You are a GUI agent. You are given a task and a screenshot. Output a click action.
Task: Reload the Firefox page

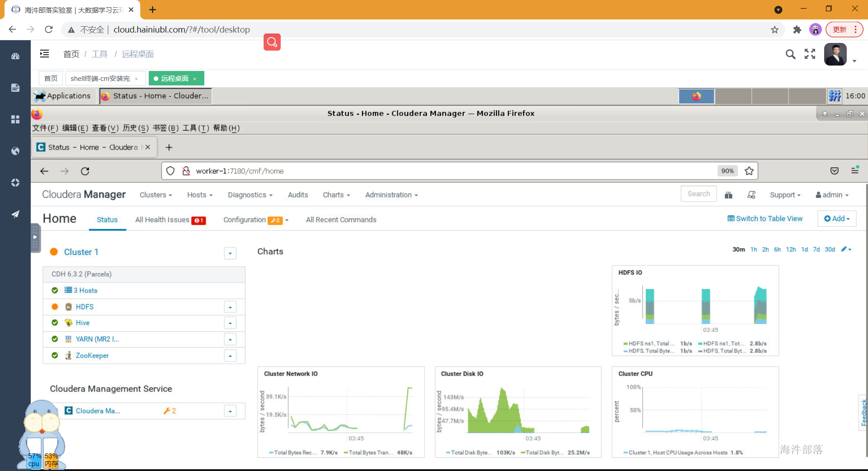[85, 171]
